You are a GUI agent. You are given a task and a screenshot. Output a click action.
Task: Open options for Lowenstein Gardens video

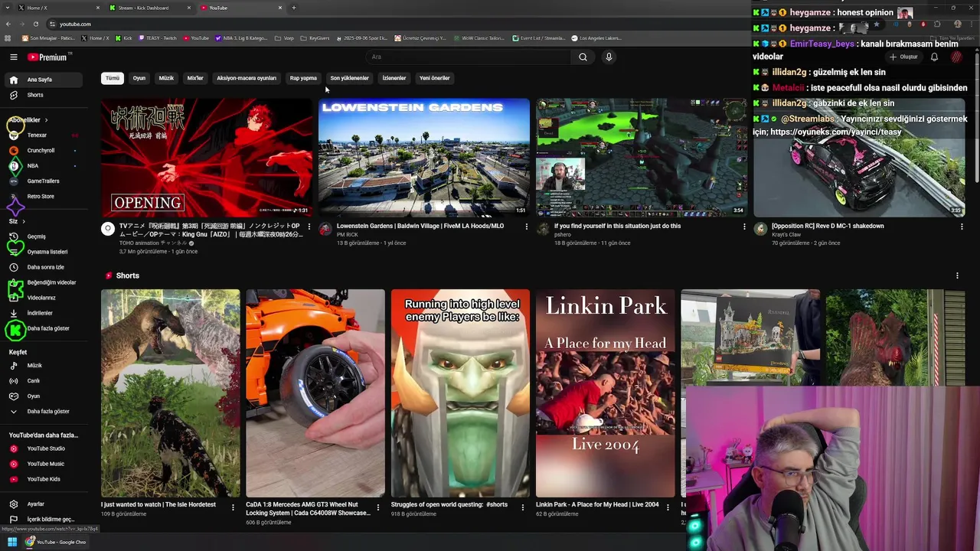(x=527, y=227)
